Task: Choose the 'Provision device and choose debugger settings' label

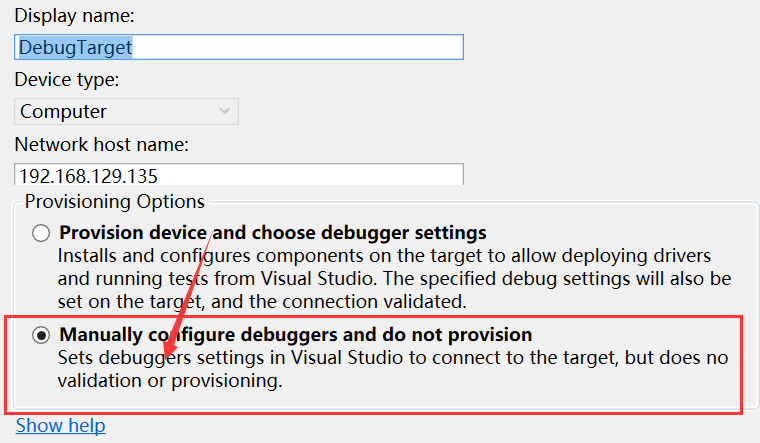Action: tap(273, 233)
